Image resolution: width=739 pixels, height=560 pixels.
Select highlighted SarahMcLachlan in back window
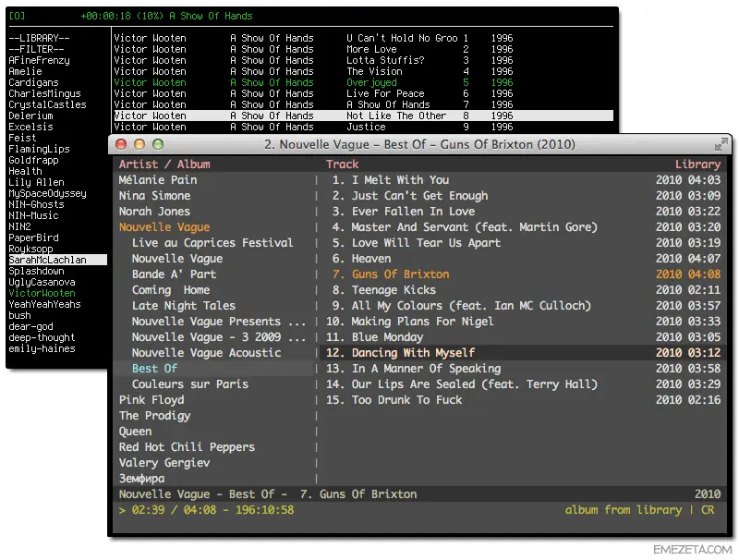click(x=57, y=260)
